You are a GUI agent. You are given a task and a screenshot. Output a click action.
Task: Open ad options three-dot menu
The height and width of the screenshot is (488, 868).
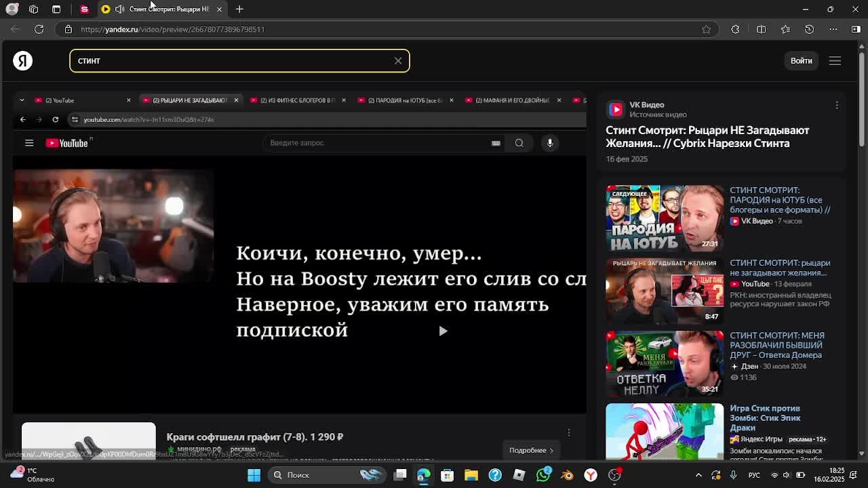569,432
